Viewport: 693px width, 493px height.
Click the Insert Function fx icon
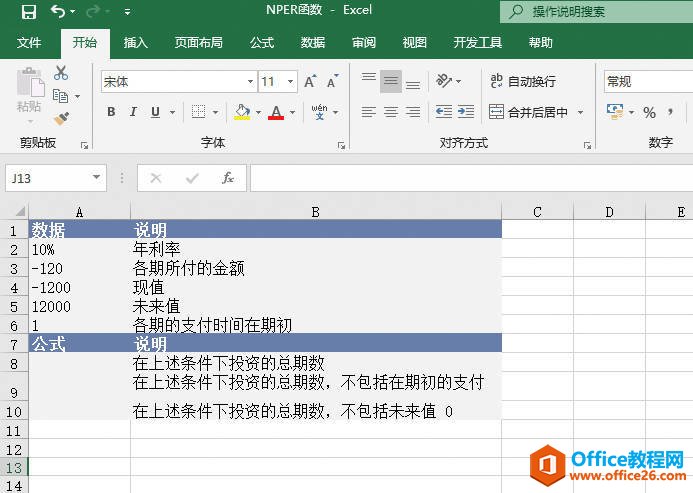point(228,178)
